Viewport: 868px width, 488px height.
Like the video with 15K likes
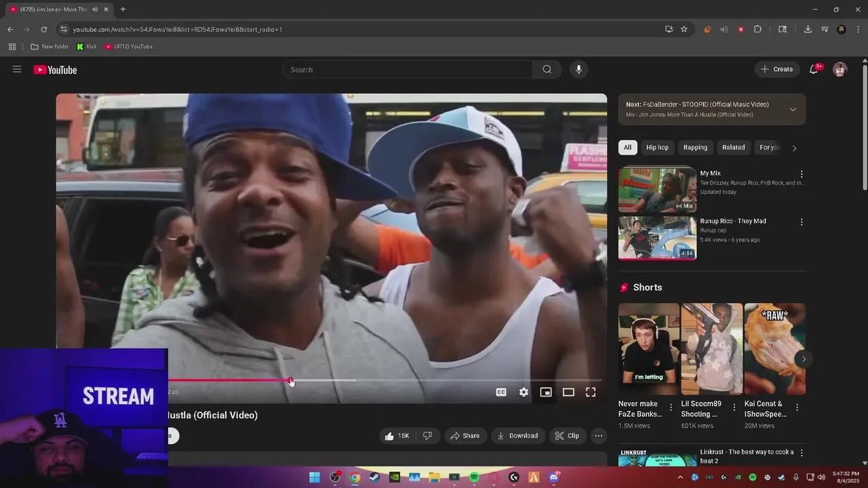pyautogui.click(x=397, y=436)
